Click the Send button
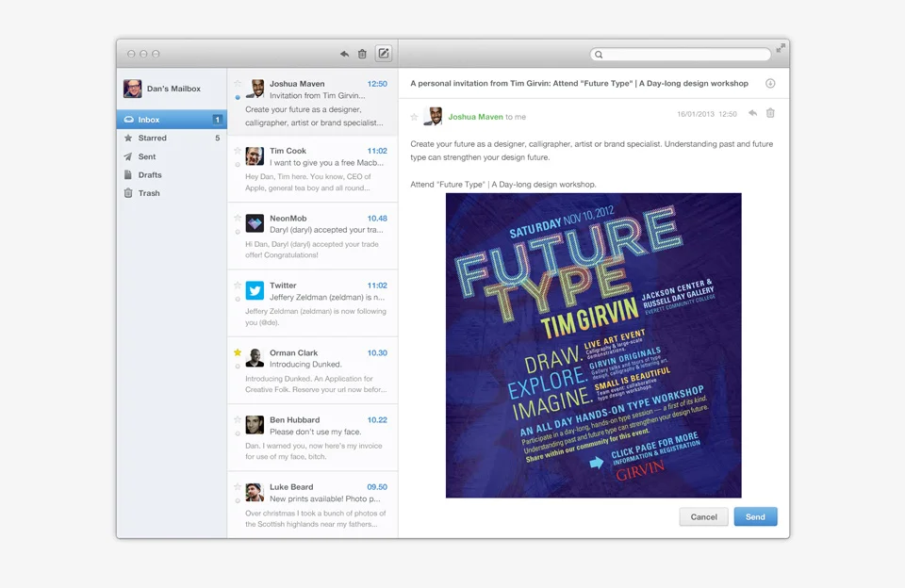The height and width of the screenshot is (588, 905). coord(755,516)
